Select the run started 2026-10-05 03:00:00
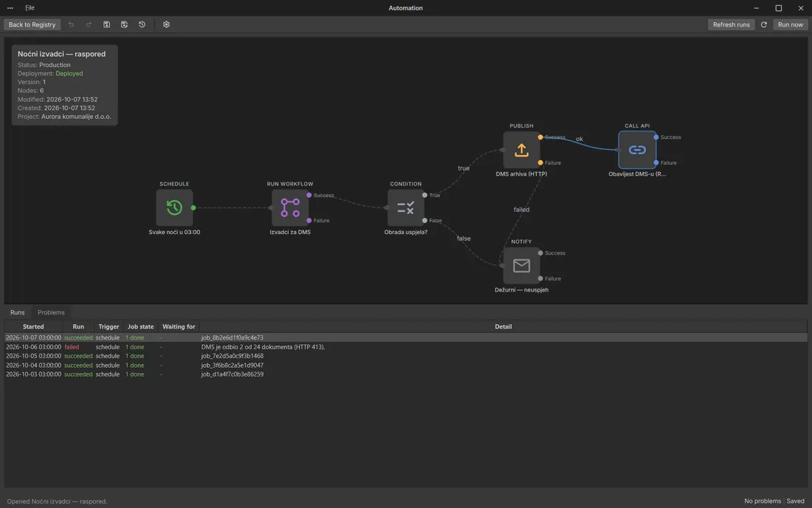This screenshot has width=812, height=508. (x=405, y=357)
